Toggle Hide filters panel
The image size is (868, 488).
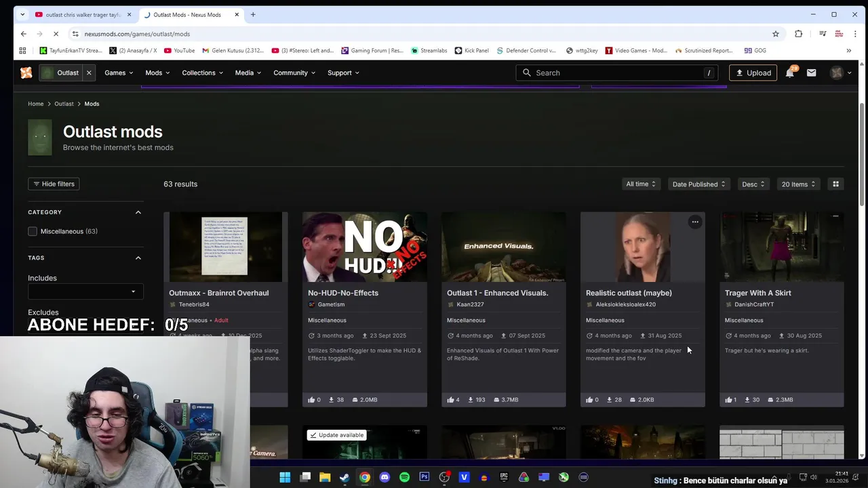(x=54, y=184)
